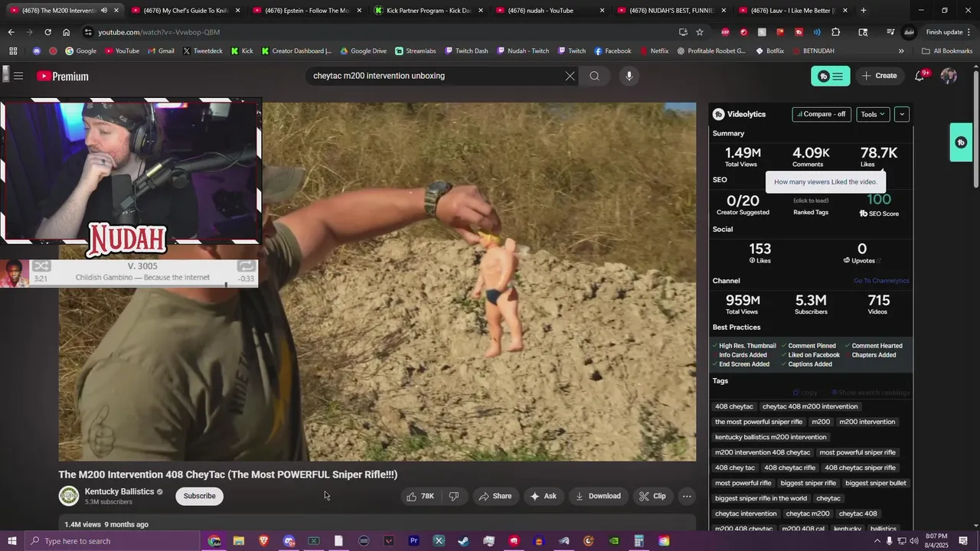Viewport: 980px width, 551px height.
Task: Click the TubeBuddy side tab icon
Action: click(x=961, y=142)
